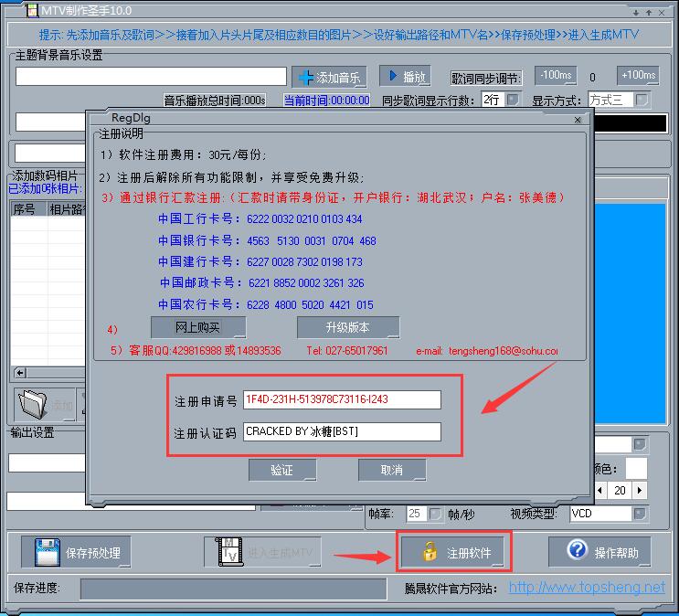Viewport: 679px width, 616px height.
Task: Open dropdown above the 颜色 label
Action: [640, 444]
